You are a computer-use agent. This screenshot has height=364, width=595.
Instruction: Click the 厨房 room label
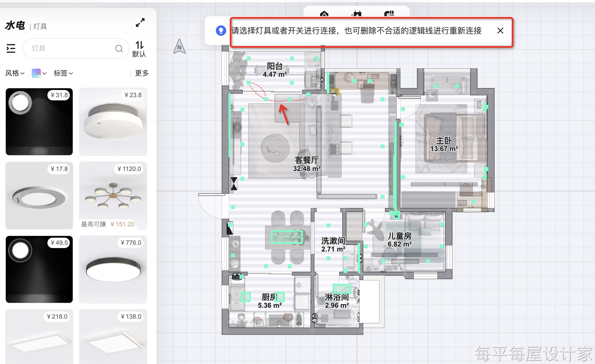click(270, 301)
